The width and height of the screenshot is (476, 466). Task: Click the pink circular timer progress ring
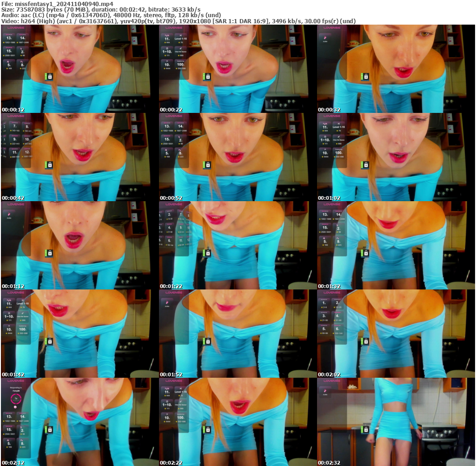(16, 399)
